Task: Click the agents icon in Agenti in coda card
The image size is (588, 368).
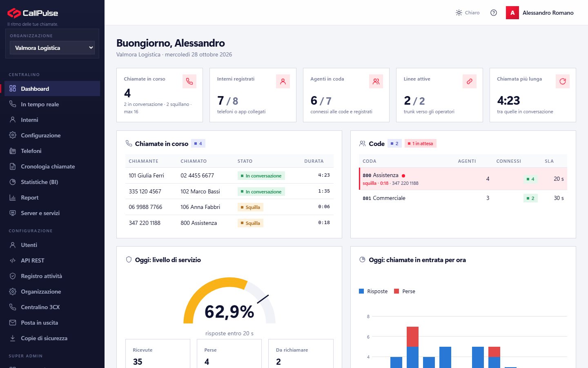Action: pos(376,81)
